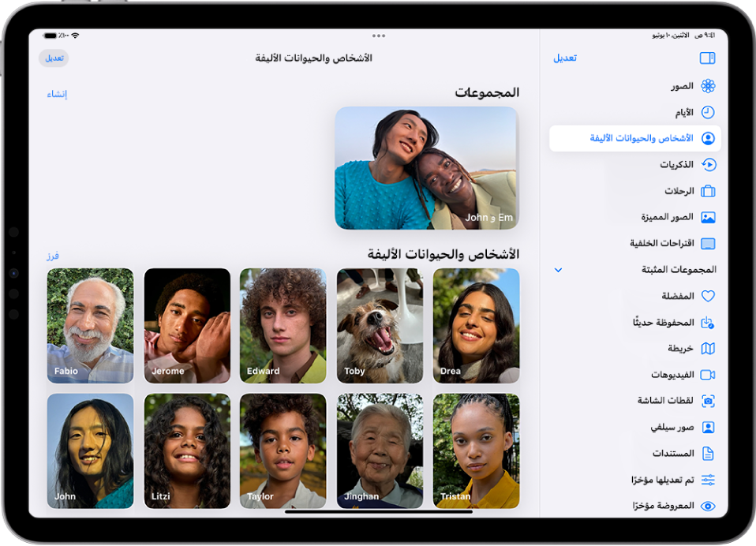Click the تم تعديلها مؤخرًا label

(662, 480)
